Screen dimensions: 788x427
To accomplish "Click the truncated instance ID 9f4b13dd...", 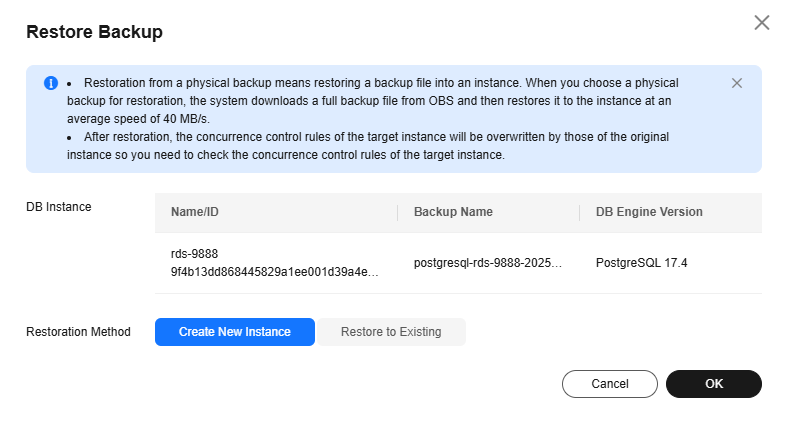I will click(x=274, y=272).
